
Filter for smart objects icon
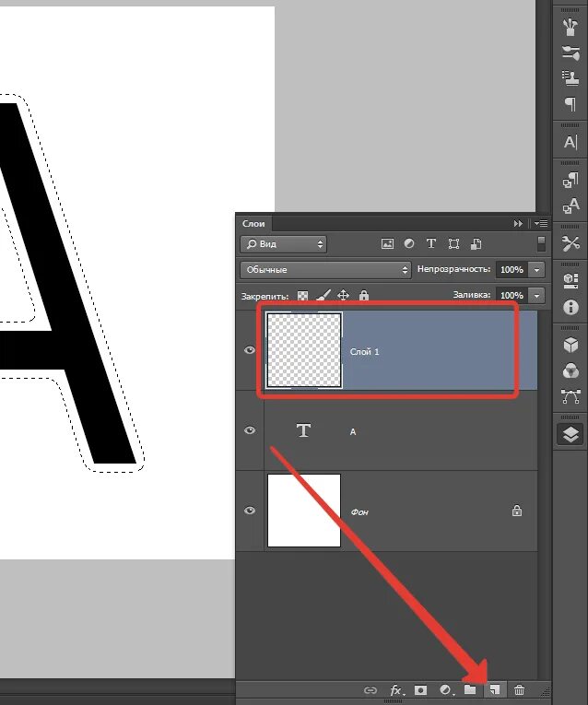point(476,243)
